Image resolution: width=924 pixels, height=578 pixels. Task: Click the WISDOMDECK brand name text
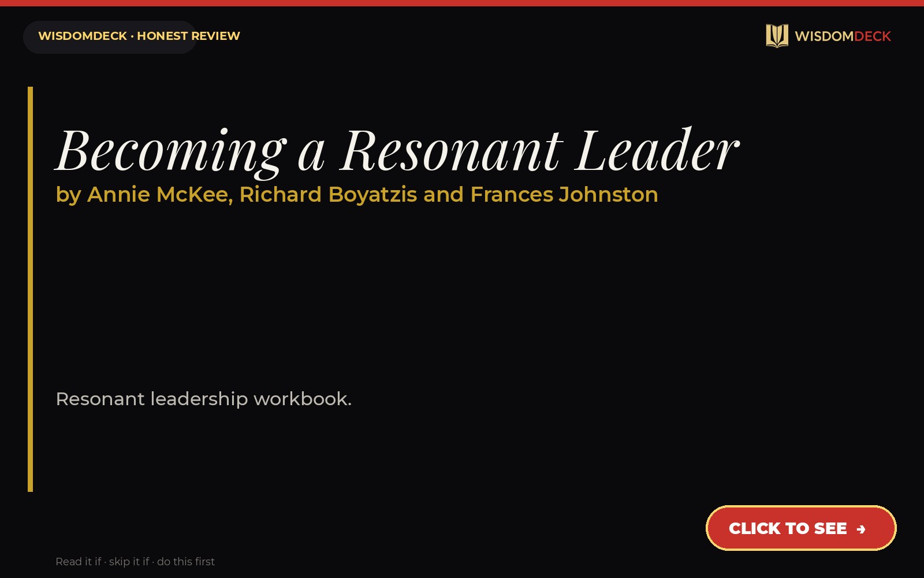[x=843, y=36]
